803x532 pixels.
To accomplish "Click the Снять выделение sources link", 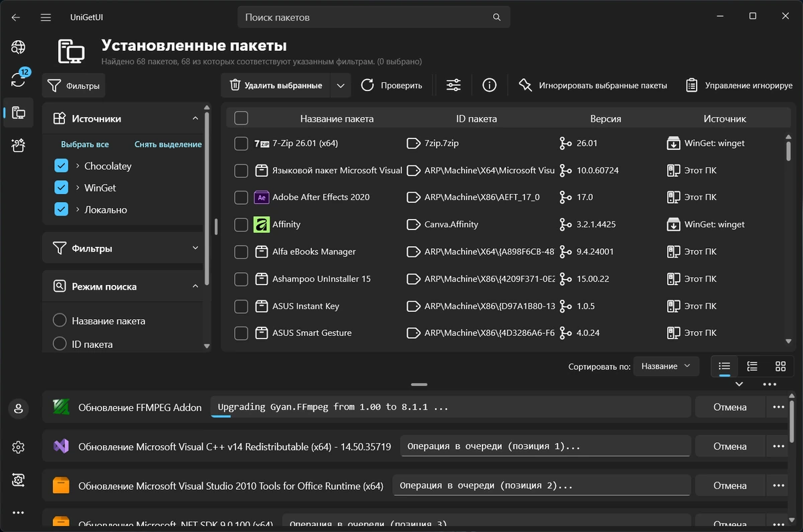I will tap(168, 144).
